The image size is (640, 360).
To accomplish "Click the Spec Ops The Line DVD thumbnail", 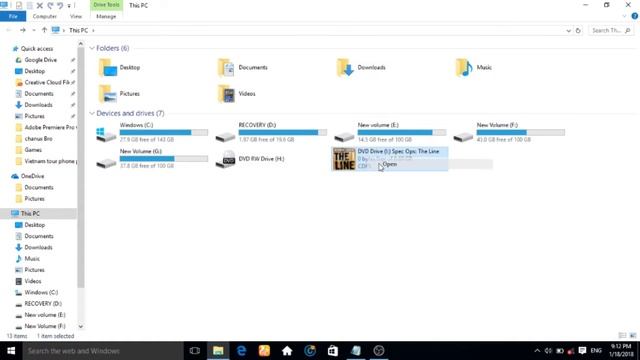I will 344,159.
